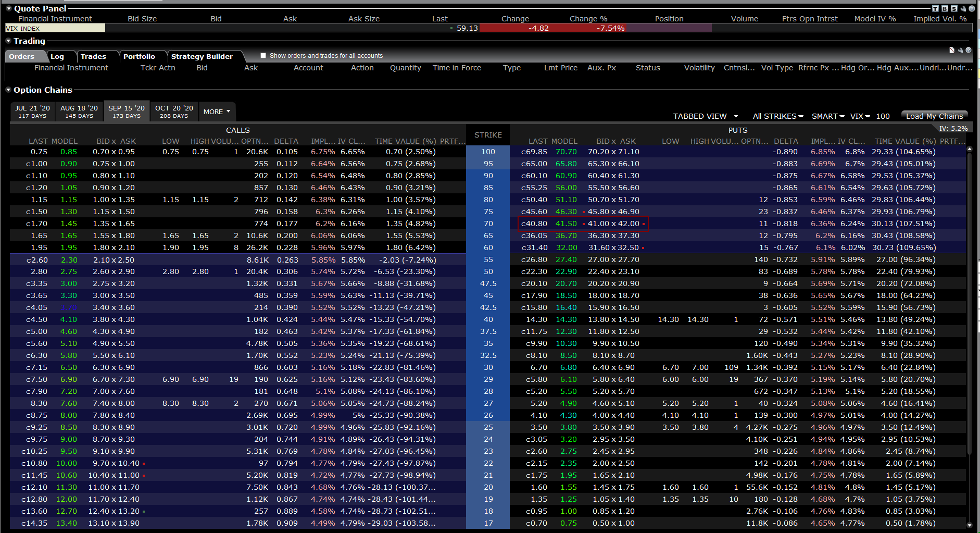The height and width of the screenshot is (533, 980).
Task: Select the B icon in Quote Panel corner
Action: pyautogui.click(x=944, y=8)
